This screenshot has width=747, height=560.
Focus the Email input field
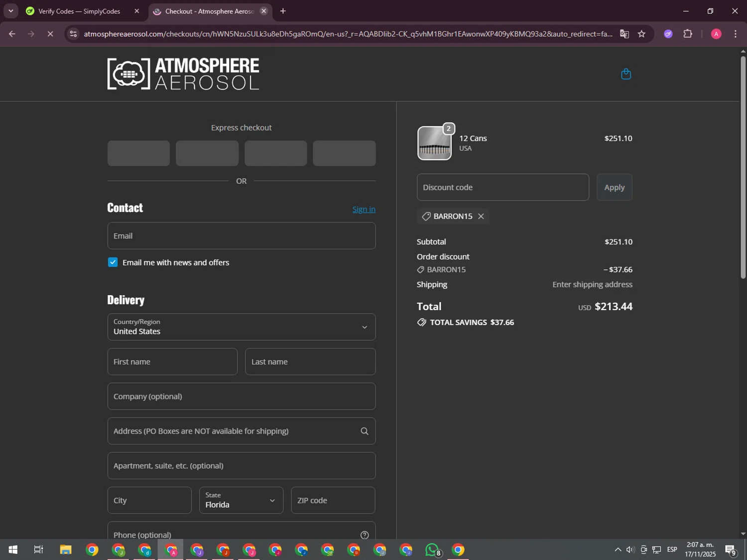point(242,236)
